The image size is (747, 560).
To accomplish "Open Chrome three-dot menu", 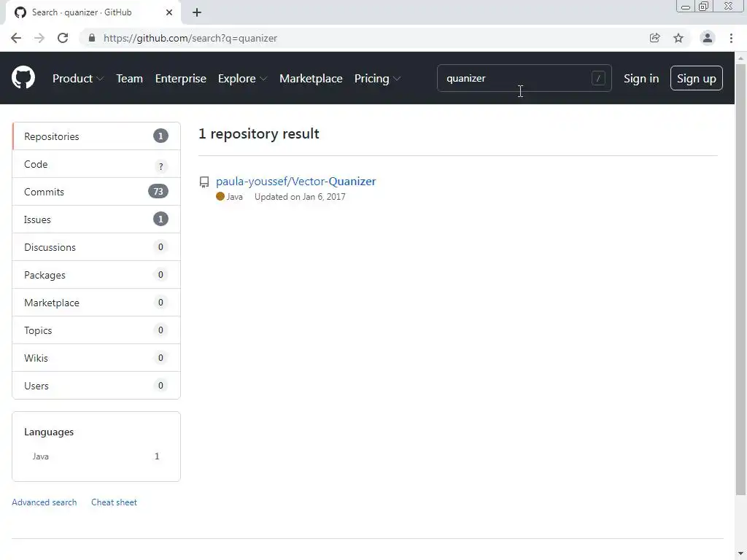I will 731,38.
